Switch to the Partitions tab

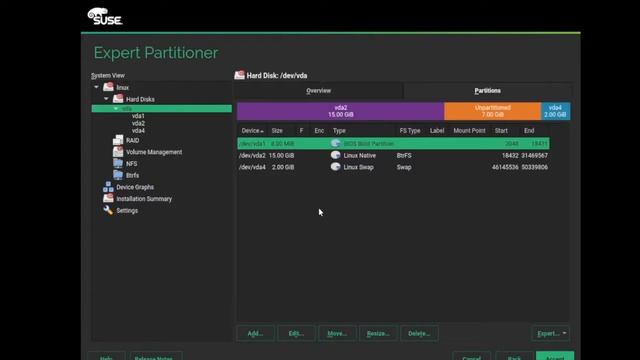tap(487, 91)
